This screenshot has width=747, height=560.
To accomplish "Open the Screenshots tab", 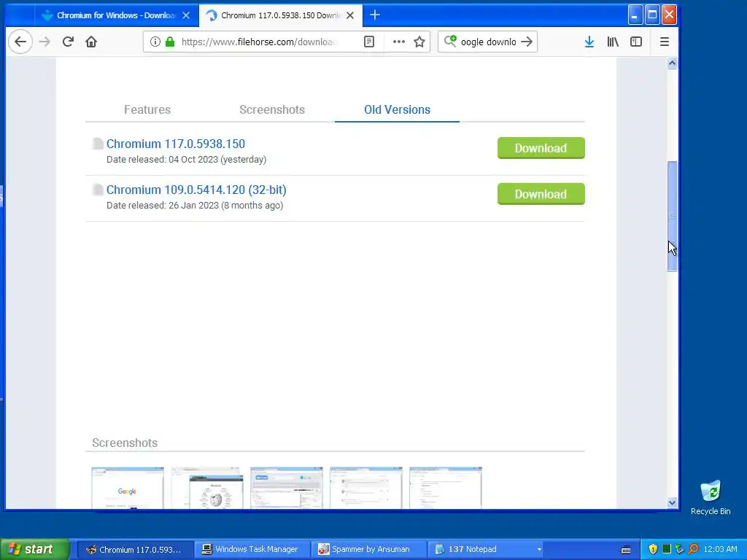I will tap(272, 109).
